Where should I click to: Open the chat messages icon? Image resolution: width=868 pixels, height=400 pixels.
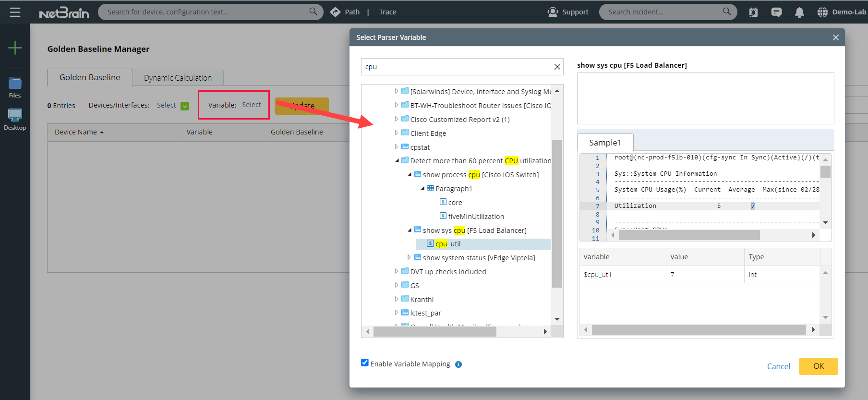click(776, 12)
